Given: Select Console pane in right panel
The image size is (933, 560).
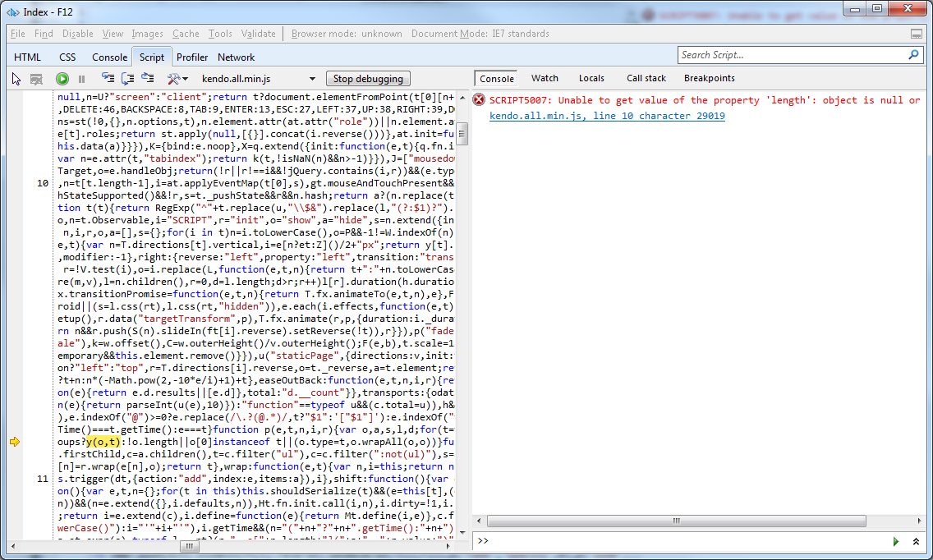Looking at the screenshot, I should tap(496, 79).
